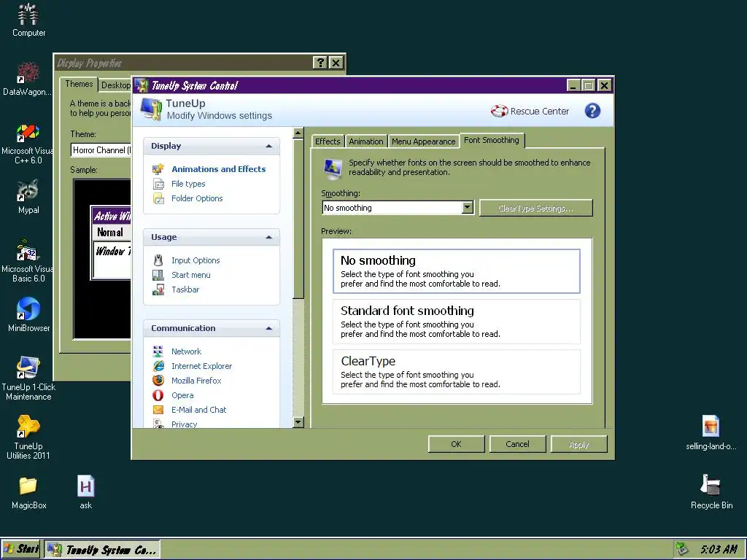The image size is (747, 560).
Task: Click the Animations and Effects icon
Action: pos(158,169)
